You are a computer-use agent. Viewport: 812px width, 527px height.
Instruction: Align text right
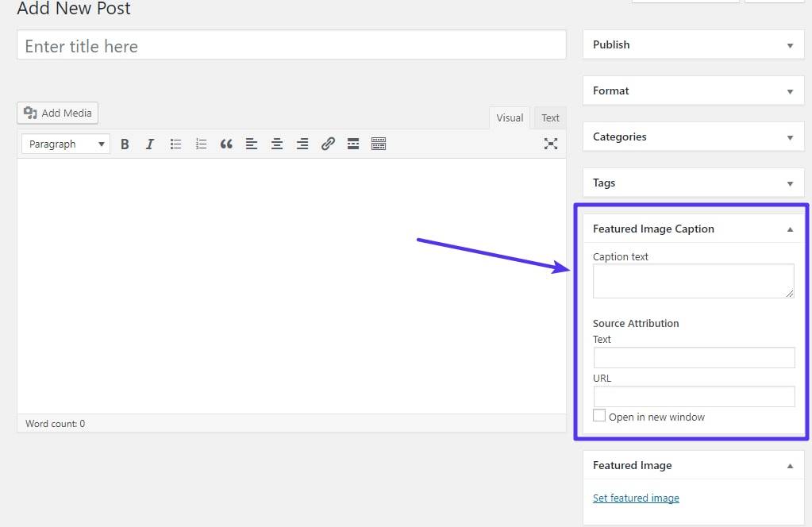302,144
